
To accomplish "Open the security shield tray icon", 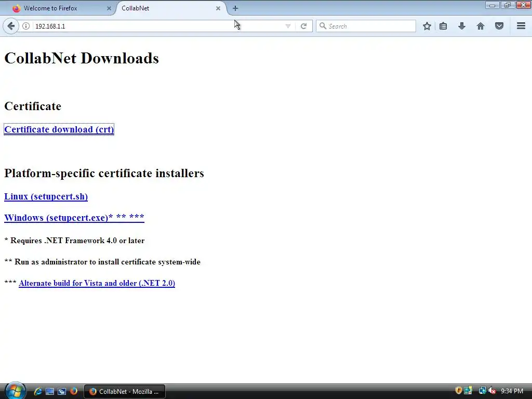I will click(458, 391).
